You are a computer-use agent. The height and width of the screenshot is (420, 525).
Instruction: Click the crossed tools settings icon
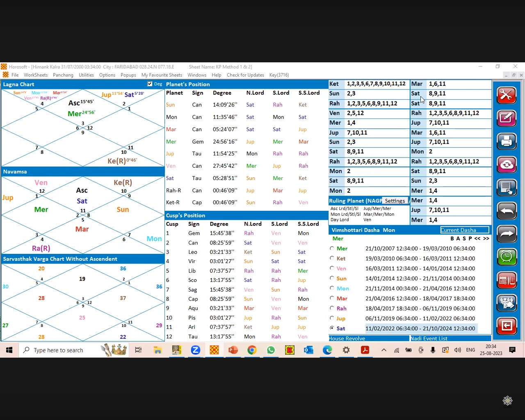click(507, 95)
